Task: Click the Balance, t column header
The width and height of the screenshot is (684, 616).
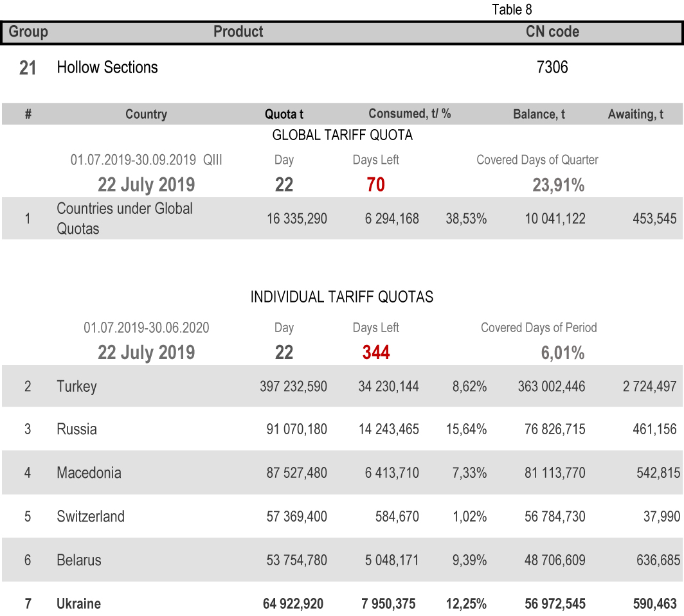Action: pos(539,114)
